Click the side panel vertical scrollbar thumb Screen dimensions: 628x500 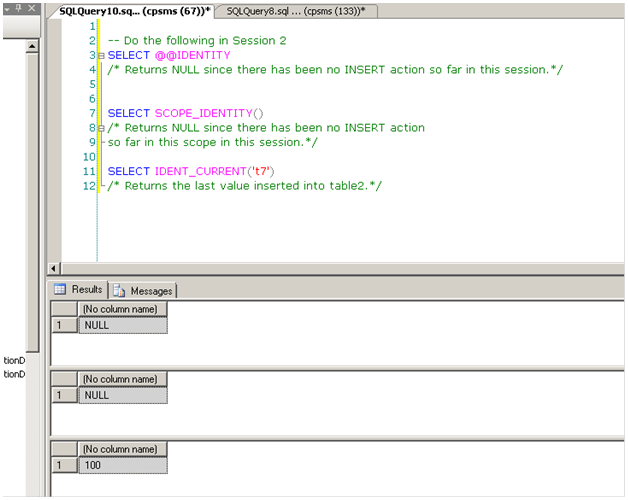32,203
